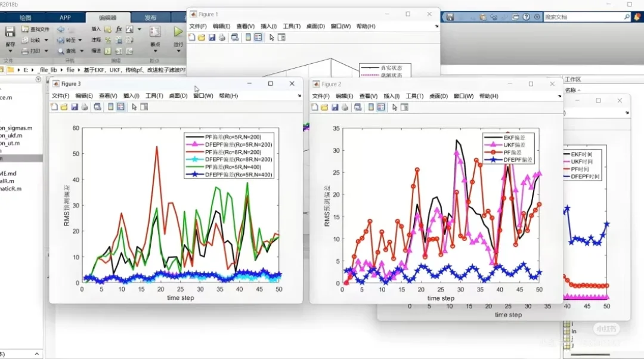Viewport: 644px width, 359px height.
Task: Toggle Insert Colorbar in Figure 1 toolbar
Action: pos(248,38)
